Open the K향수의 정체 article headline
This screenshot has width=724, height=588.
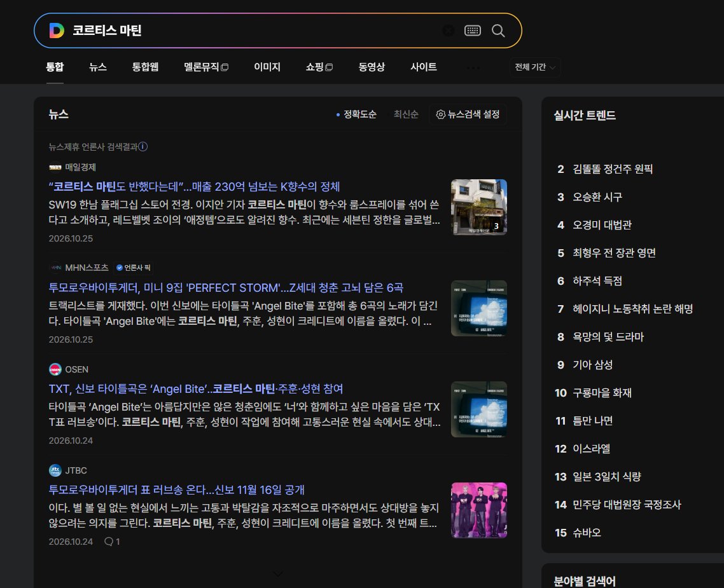click(x=195, y=187)
